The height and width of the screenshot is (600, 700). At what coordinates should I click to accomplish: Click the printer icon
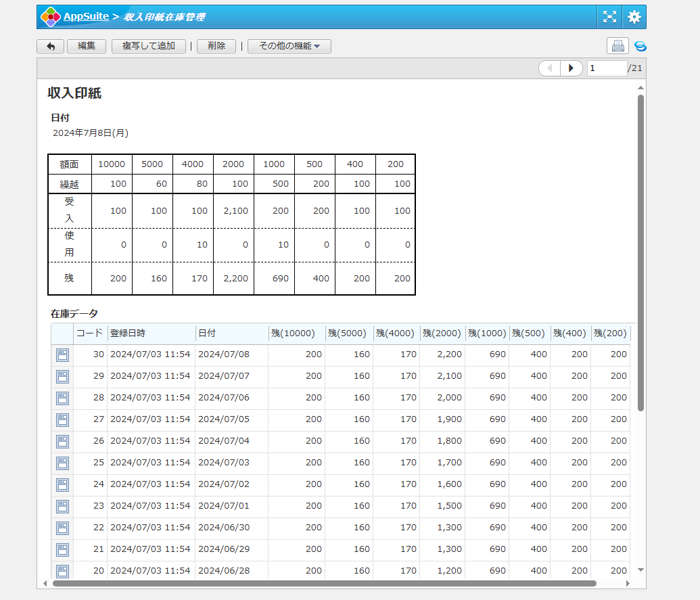click(617, 46)
